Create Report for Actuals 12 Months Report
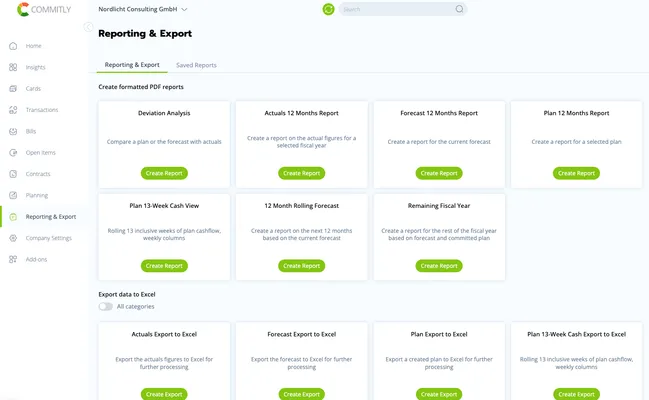This screenshot has height=400, width=649. pyautogui.click(x=301, y=173)
